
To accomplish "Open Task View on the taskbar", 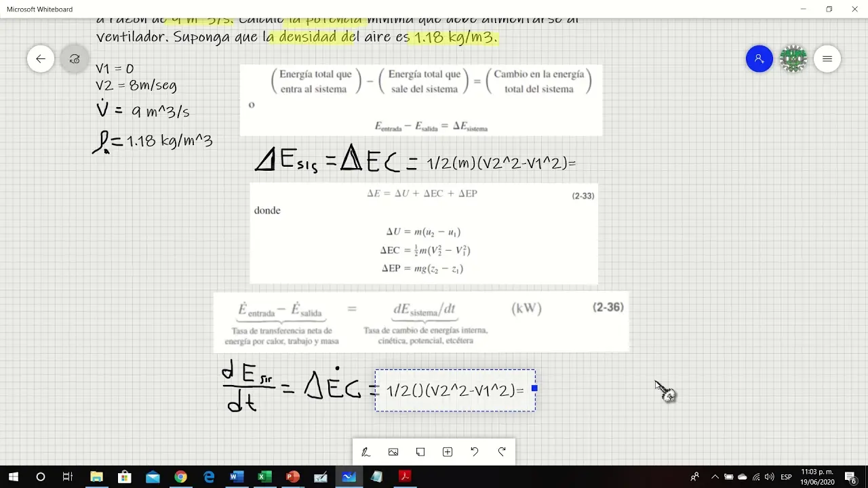I will coord(68,477).
